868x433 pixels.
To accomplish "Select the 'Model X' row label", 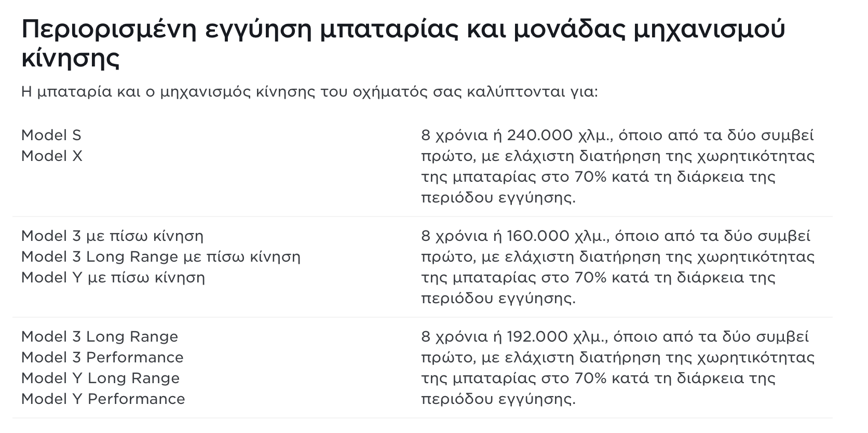I will (52, 156).
